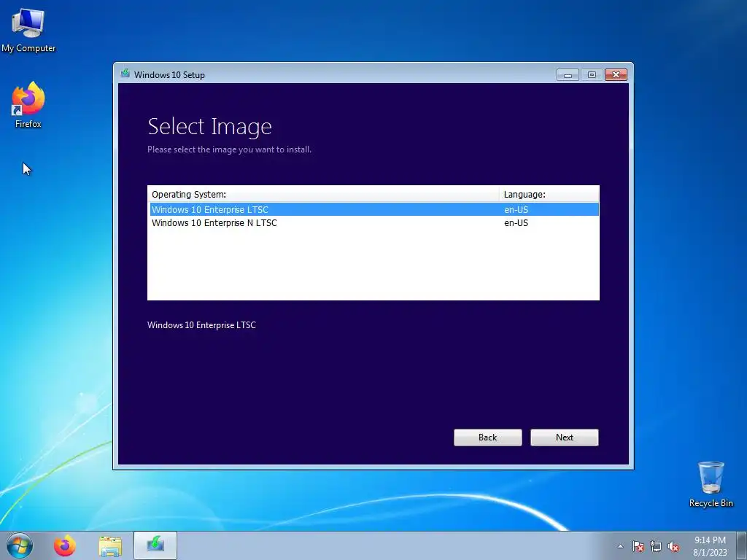
Task: Click the Windows 10 Setup taskbar button
Action: point(155,545)
